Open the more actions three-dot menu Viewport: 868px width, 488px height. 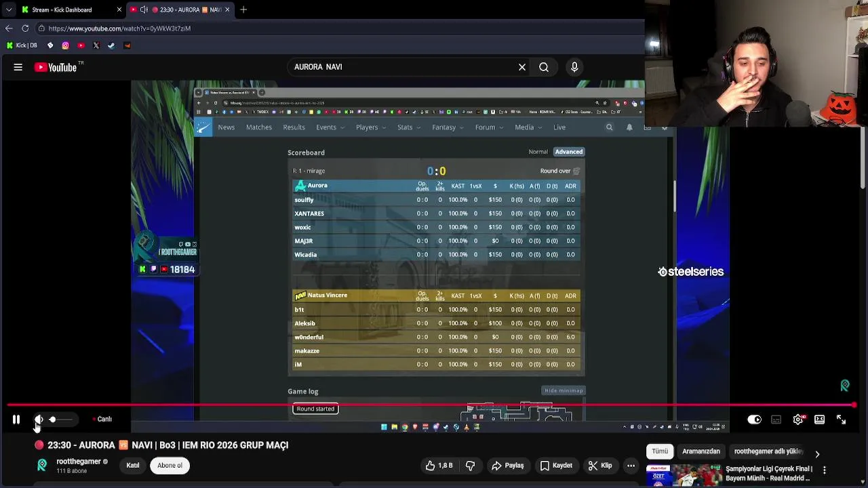click(x=631, y=466)
